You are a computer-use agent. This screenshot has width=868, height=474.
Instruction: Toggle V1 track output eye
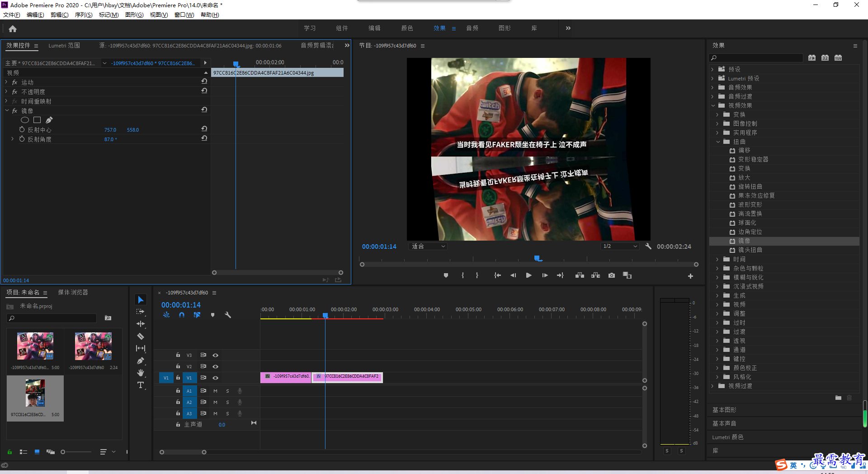click(215, 378)
